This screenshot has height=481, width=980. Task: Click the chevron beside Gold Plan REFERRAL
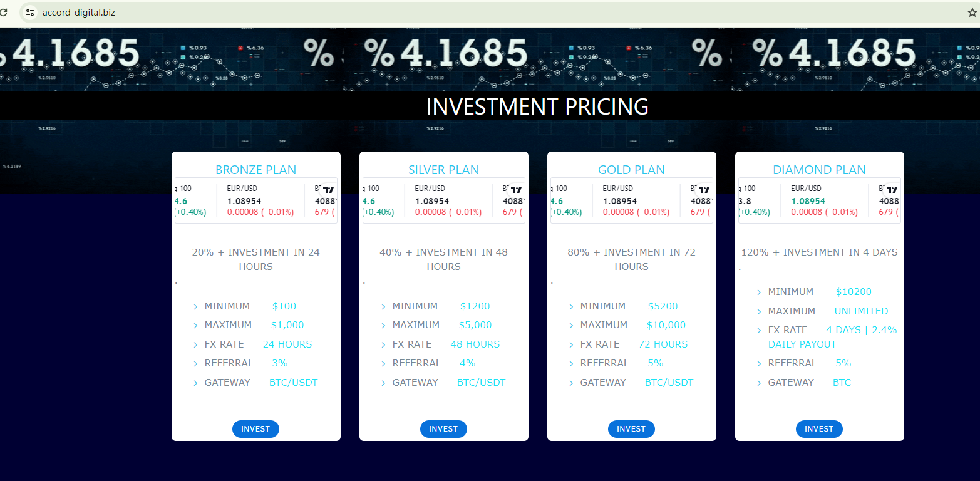tap(571, 364)
